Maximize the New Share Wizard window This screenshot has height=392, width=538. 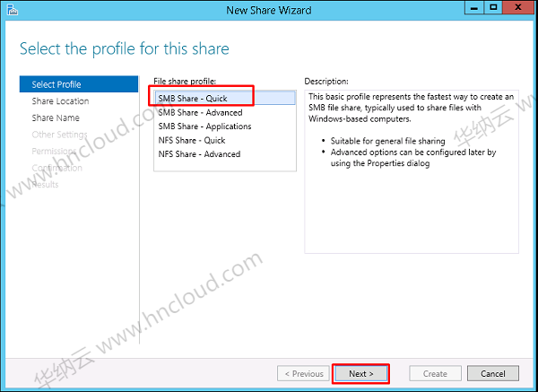[493, 7]
